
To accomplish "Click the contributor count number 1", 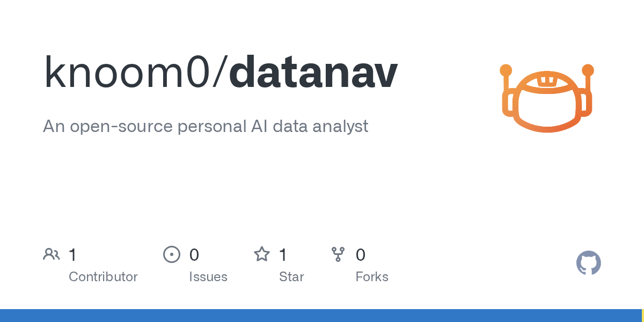I will pyautogui.click(x=73, y=255).
